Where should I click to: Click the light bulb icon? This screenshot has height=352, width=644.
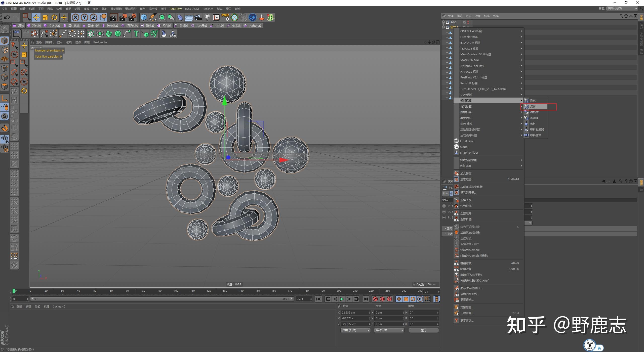click(x=207, y=17)
